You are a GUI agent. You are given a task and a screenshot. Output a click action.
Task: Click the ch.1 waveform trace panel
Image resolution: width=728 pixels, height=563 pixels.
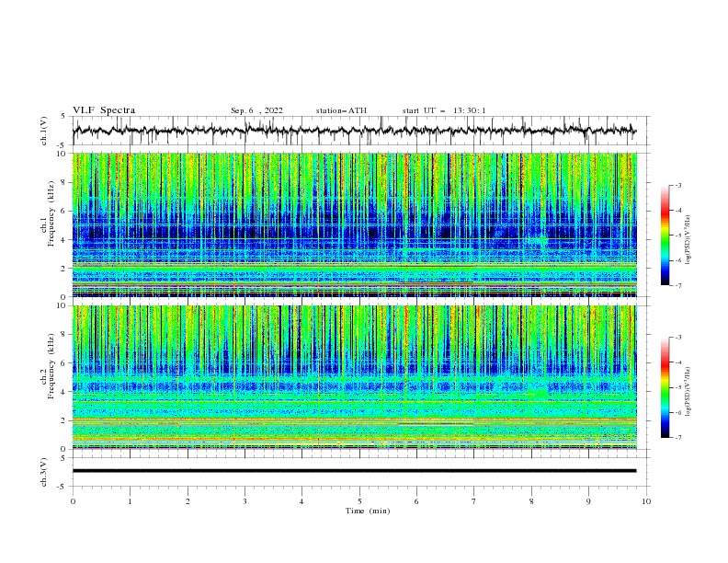360,131
